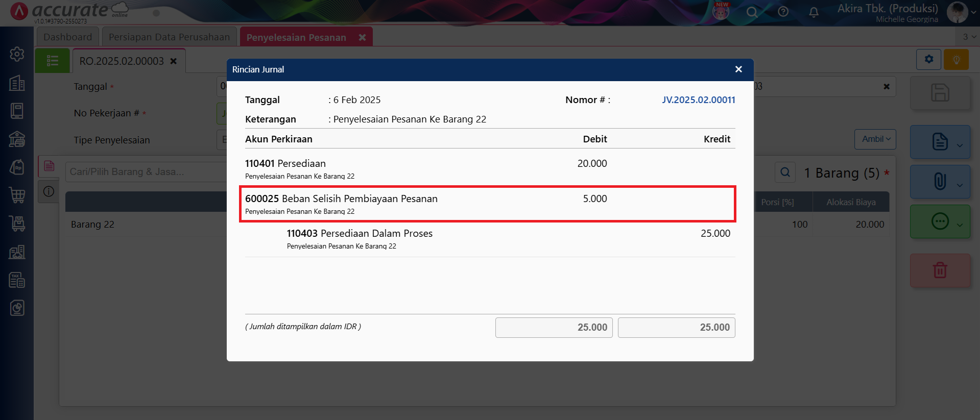Open the help question mark icon
This screenshot has height=420, width=980.
783,12
